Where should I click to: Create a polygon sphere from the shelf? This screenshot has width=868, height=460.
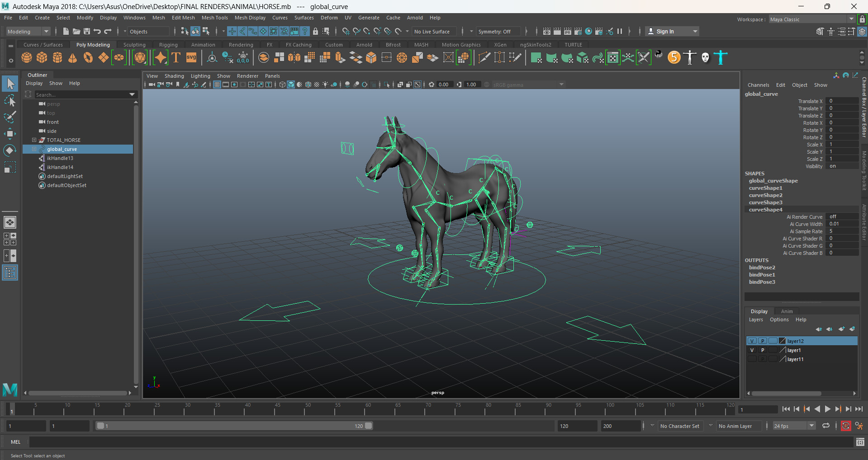click(26, 57)
